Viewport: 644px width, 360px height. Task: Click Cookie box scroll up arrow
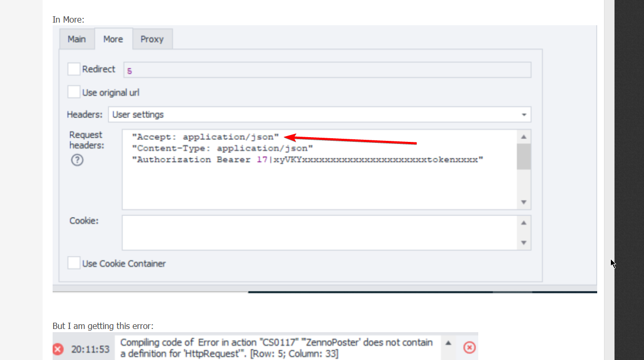(524, 222)
